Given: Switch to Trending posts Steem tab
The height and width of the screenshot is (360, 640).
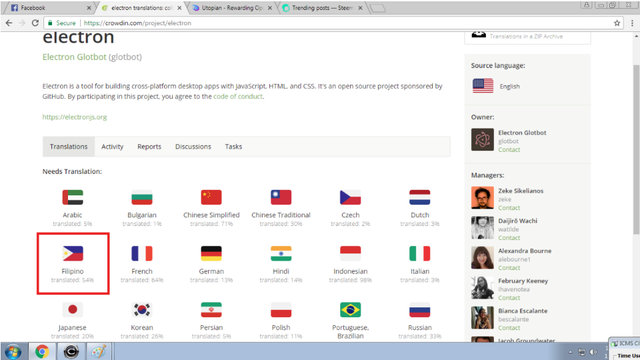Looking at the screenshot, I should pos(322,8).
